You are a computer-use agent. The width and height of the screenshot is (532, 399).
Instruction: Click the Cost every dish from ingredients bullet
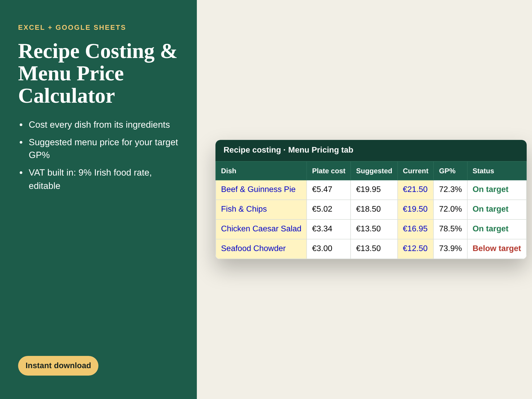(99, 125)
